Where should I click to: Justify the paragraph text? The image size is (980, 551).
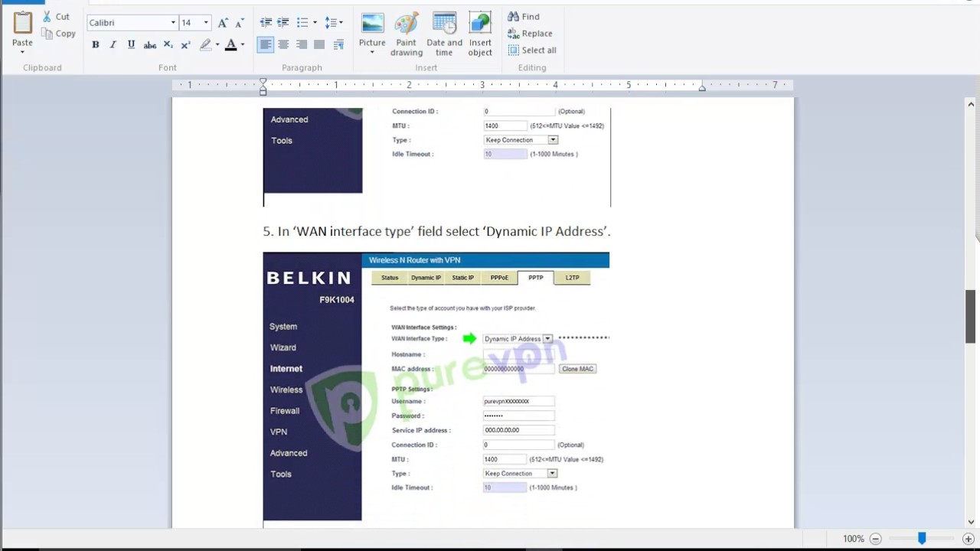[319, 44]
